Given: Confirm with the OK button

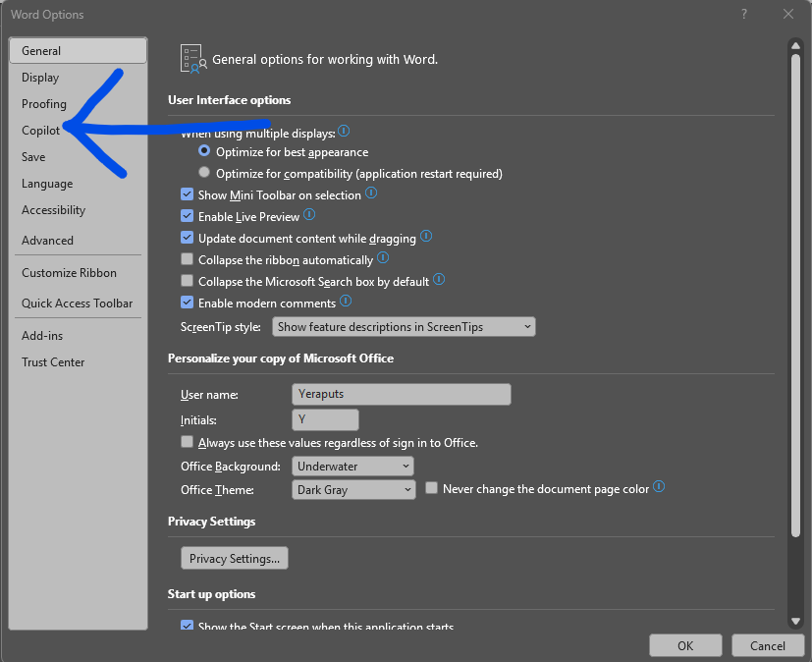Looking at the screenshot, I should pos(685,645).
